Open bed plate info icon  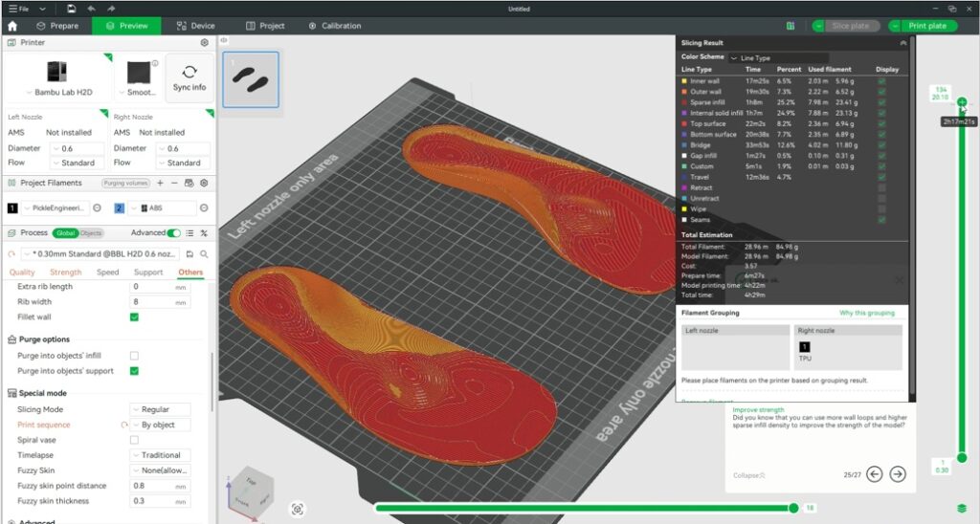point(155,63)
